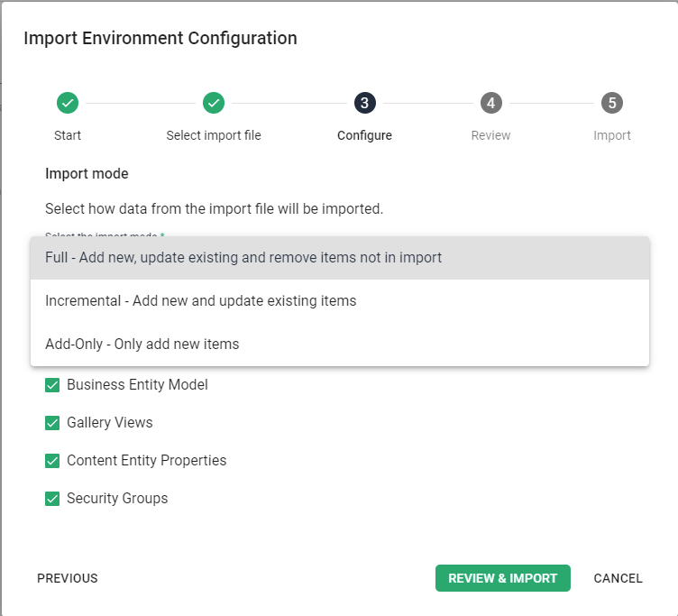Disable the Content Entity Properties checkbox
This screenshot has height=616, width=678.
pos(52,461)
